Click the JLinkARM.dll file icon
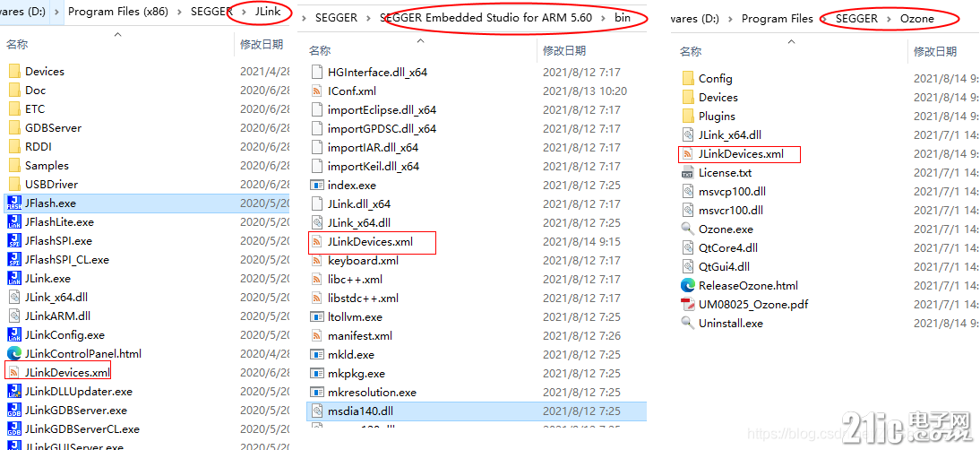Screen dimensions: 980x450 (13, 316)
